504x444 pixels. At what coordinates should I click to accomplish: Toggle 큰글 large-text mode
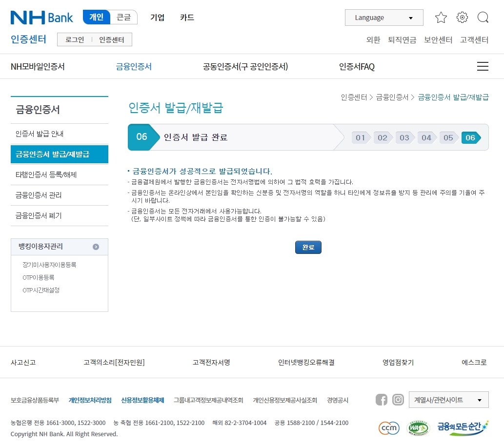click(x=124, y=17)
